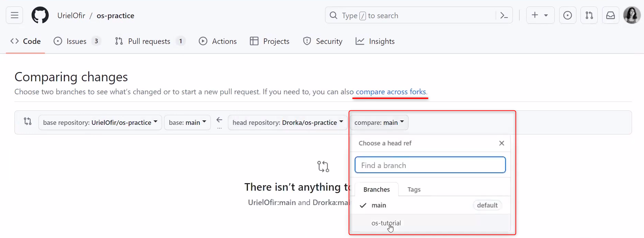
Task: Choose the main branch entry
Action: click(x=430, y=205)
